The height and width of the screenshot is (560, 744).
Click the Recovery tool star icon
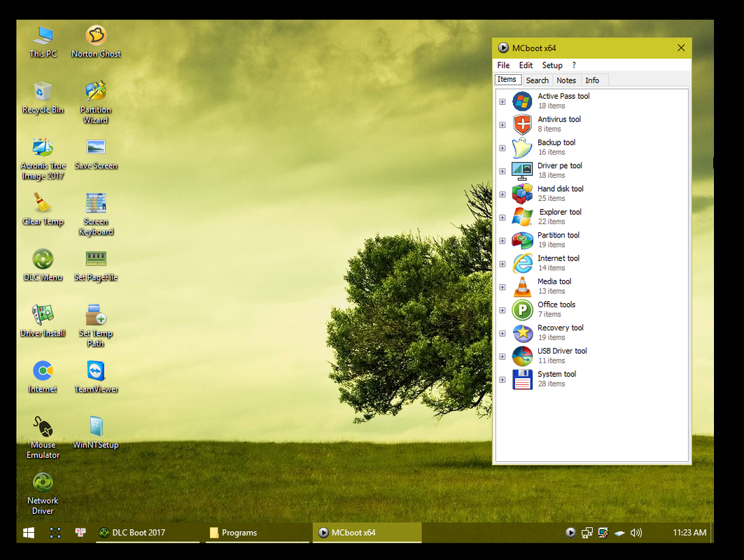click(x=522, y=333)
